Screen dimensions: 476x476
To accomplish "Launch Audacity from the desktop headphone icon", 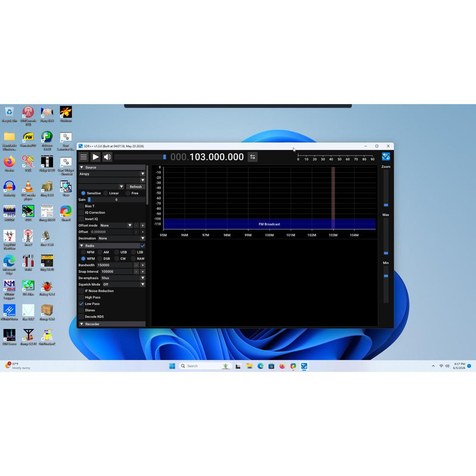I will (x=10, y=186).
